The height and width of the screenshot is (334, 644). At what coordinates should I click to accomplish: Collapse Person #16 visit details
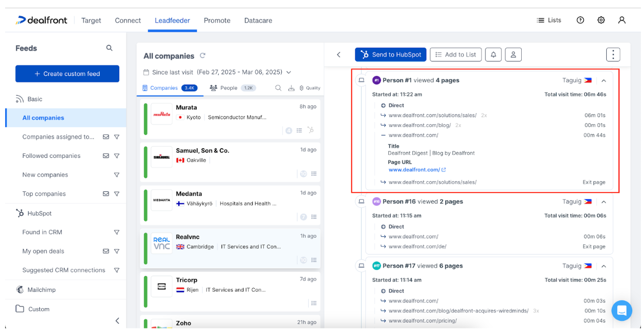[604, 202]
